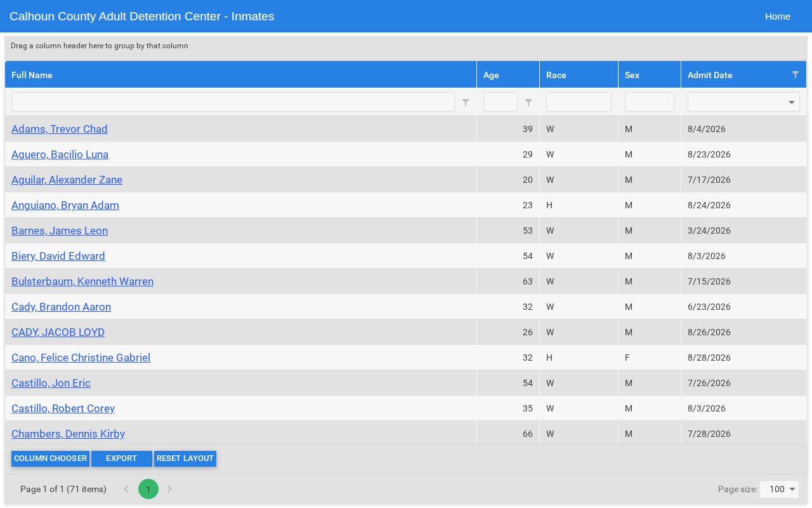This screenshot has height=508, width=812.
Task: Focus the Age filter text box
Action: [501, 102]
